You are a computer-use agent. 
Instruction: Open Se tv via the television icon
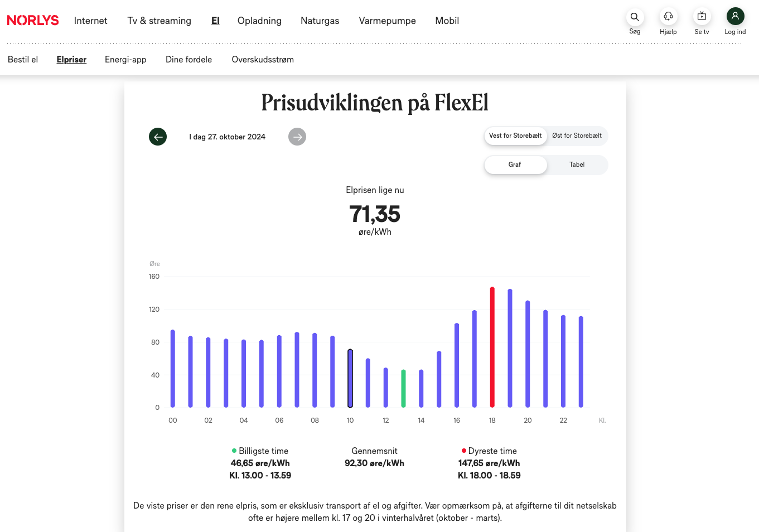coord(702,17)
